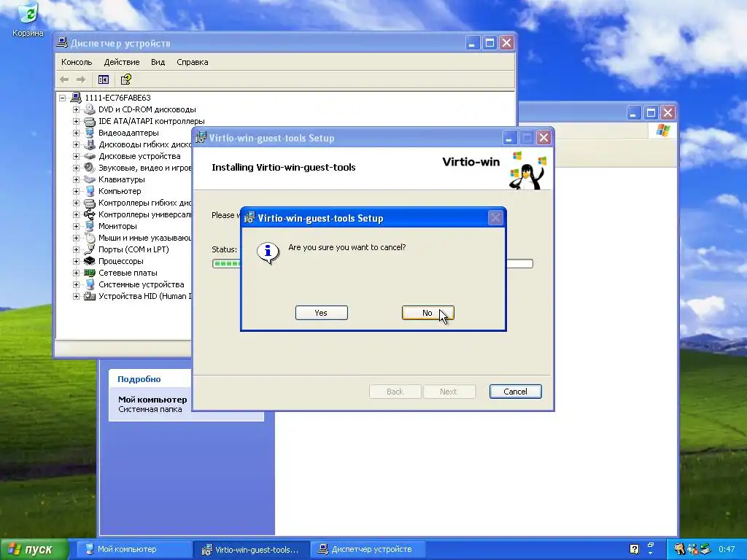Expand Клавиатуры node
Viewport: 747px width, 560px height.
(x=76, y=179)
